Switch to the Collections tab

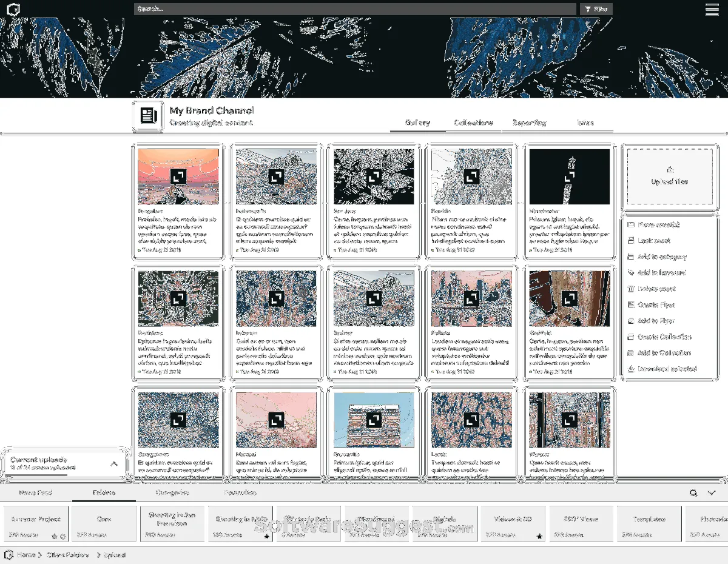click(x=473, y=123)
